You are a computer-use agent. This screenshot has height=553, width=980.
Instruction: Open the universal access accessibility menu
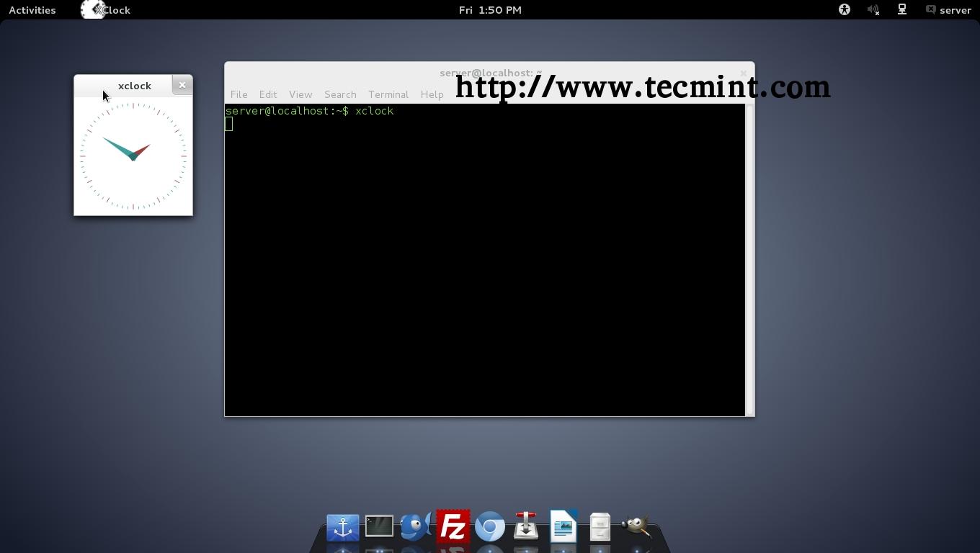tap(844, 9)
